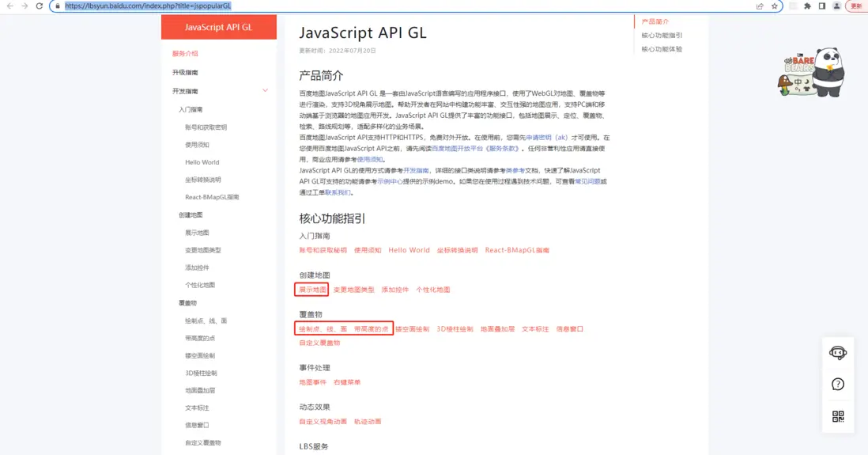Open red 自定义视角动画 link under 动态效果
The width and height of the screenshot is (868, 455).
click(x=323, y=422)
